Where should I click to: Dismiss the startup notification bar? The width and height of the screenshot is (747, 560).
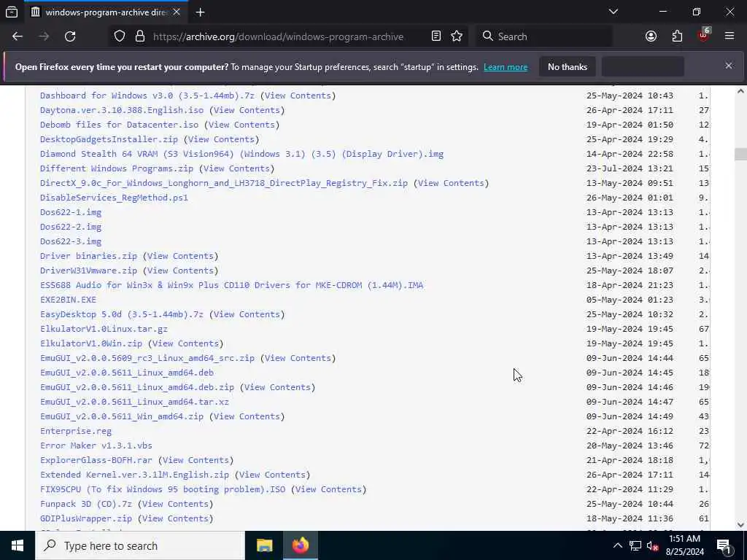point(729,66)
